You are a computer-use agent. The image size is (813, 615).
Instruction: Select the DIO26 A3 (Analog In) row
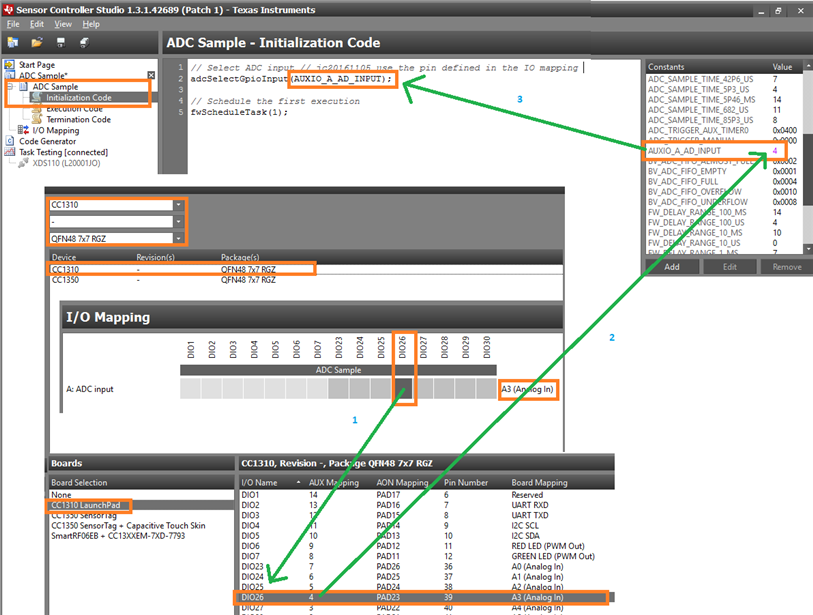(426, 597)
